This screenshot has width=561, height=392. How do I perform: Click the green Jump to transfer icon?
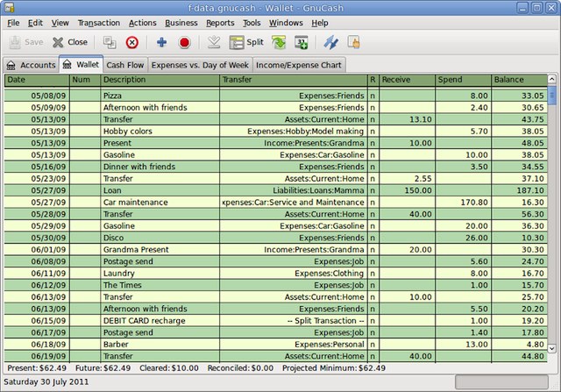(279, 42)
